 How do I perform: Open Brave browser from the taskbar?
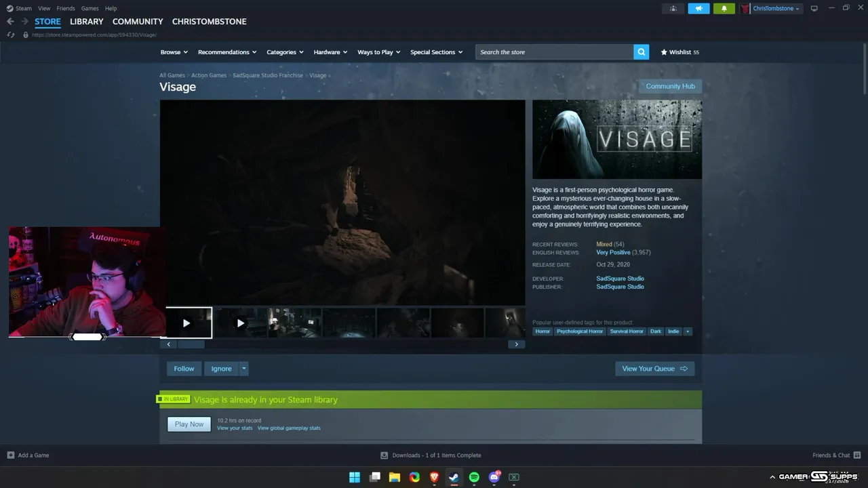pyautogui.click(x=434, y=477)
